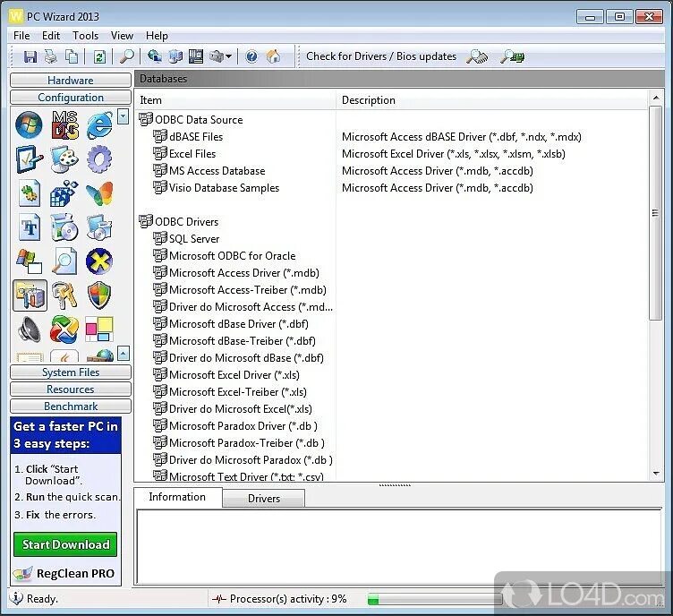Click the magnifying glass Search toolbar icon
Image resolution: width=673 pixels, height=616 pixels.
126,56
